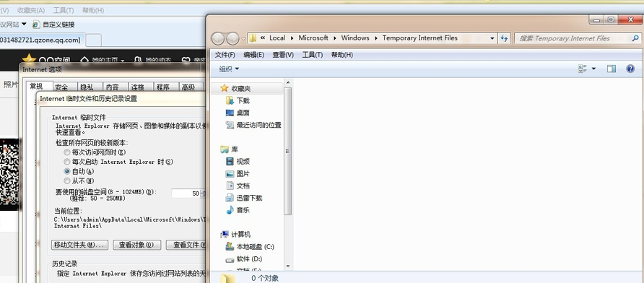Open 帮助(H) menu in Internet Explorer
Image resolution: width=644 pixels, height=283 pixels.
pos(93,10)
